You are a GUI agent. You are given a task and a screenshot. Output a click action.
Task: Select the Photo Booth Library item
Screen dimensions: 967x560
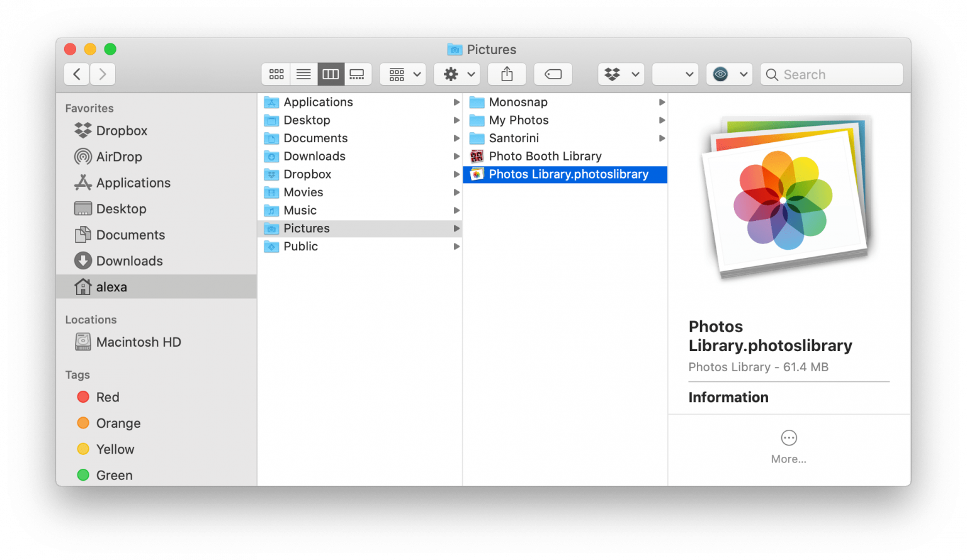(544, 156)
